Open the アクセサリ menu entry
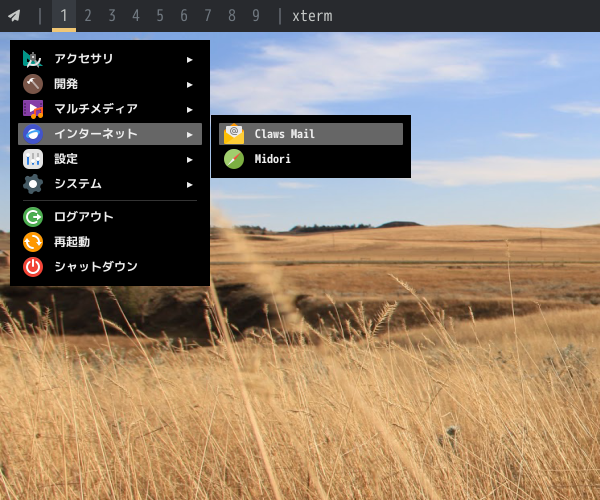Screen dimensions: 600x500 [110, 59]
